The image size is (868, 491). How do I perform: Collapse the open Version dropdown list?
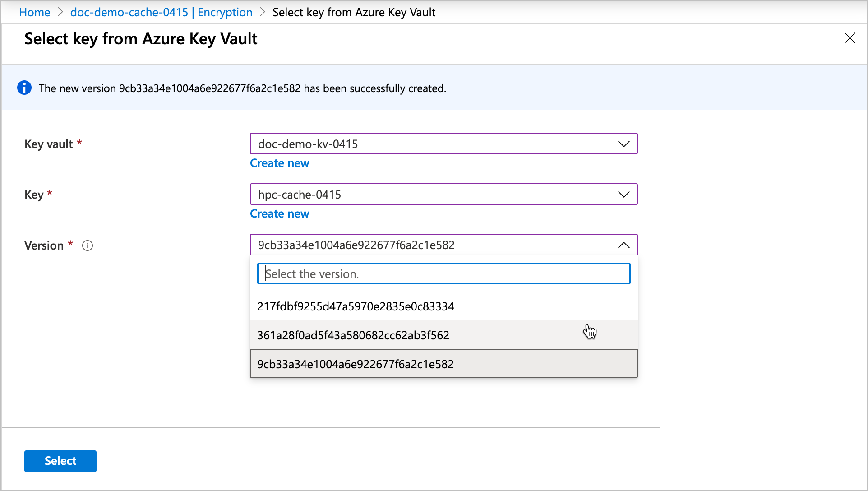tap(623, 245)
